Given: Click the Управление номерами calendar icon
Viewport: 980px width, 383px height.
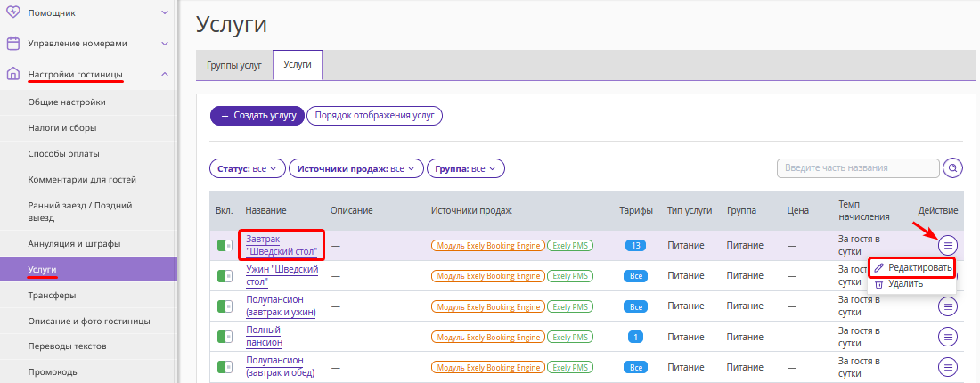Looking at the screenshot, I should pyautogui.click(x=12, y=43).
